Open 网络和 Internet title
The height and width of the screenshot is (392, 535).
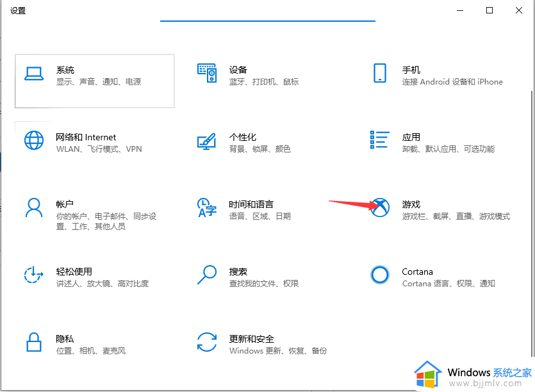86,137
